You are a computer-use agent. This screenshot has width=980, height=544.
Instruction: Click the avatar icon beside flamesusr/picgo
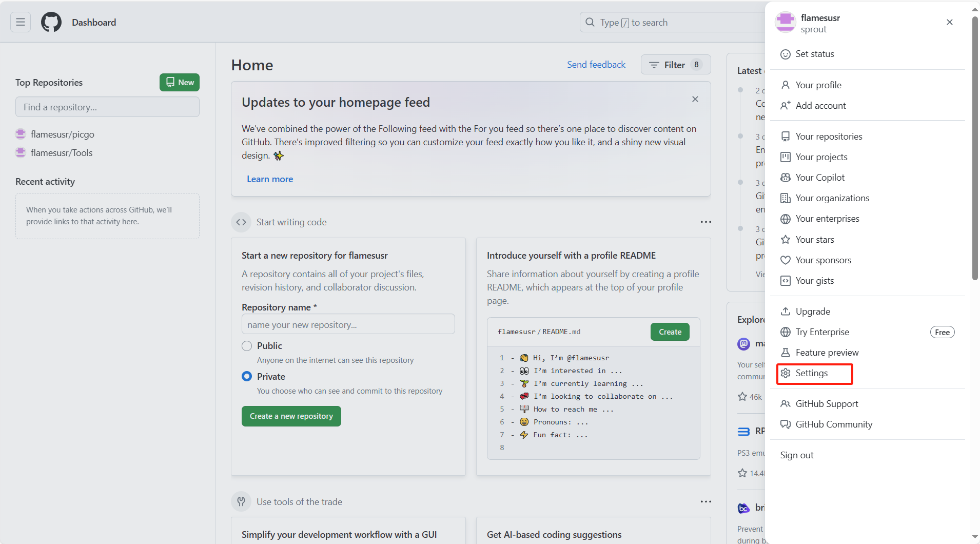pos(21,134)
